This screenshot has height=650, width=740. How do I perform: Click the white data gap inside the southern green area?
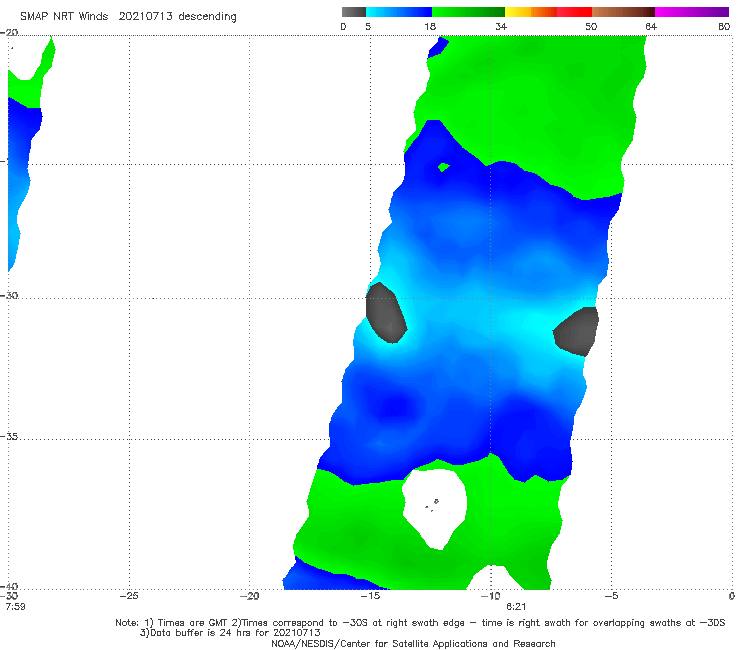point(435,509)
